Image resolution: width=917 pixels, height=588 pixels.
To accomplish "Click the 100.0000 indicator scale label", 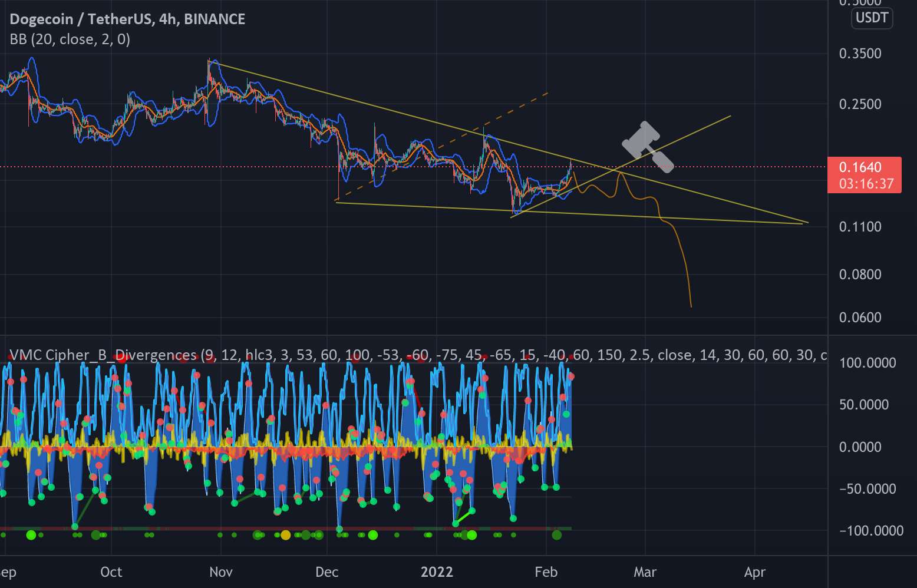I will click(867, 363).
